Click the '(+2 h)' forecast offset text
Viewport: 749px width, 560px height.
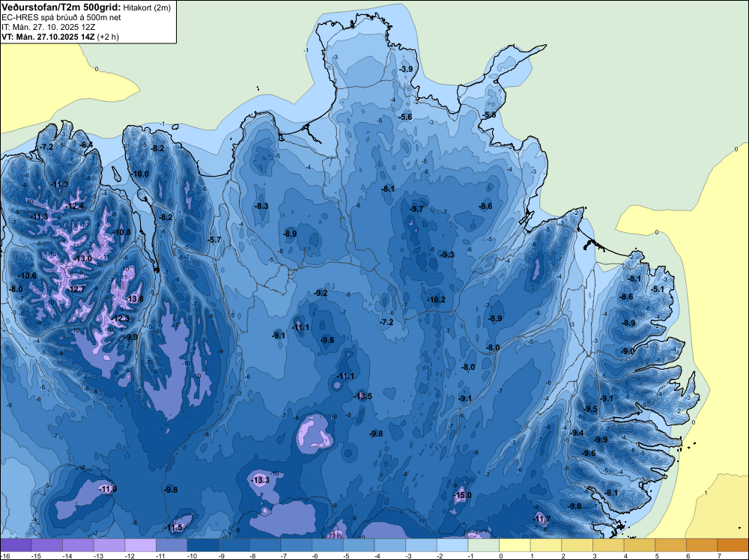click(x=108, y=37)
